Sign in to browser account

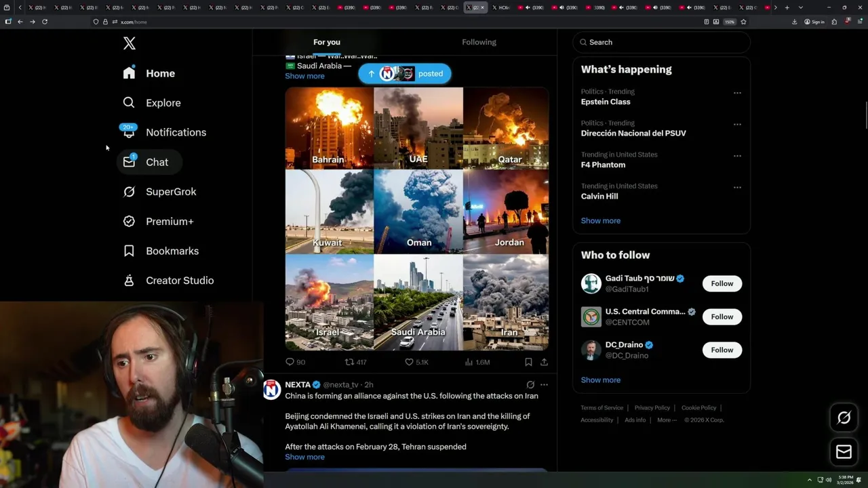click(814, 22)
